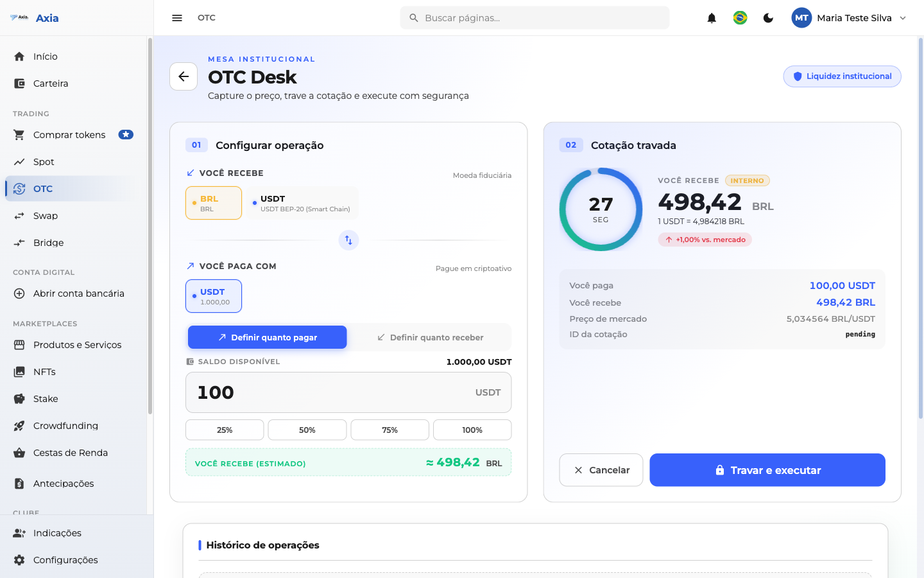This screenshot has height=578, width=924.
Task: Open the MT user avatar
Action: (801, 18)
